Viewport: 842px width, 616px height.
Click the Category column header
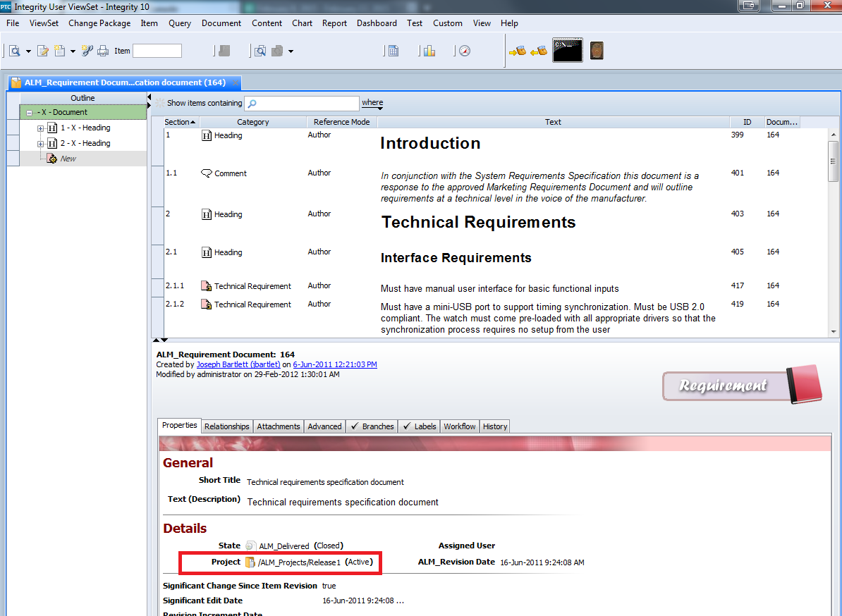point(253,122)
